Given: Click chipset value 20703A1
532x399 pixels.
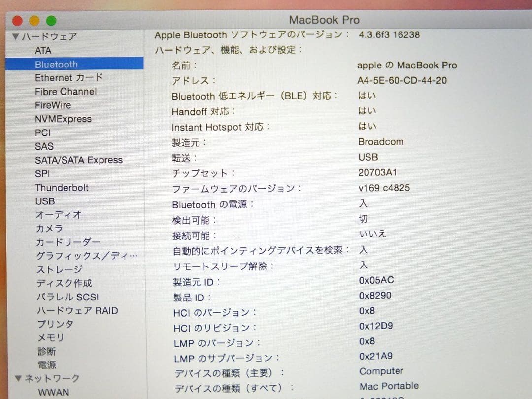Looking at the screenshot, I should click(377, 173).
